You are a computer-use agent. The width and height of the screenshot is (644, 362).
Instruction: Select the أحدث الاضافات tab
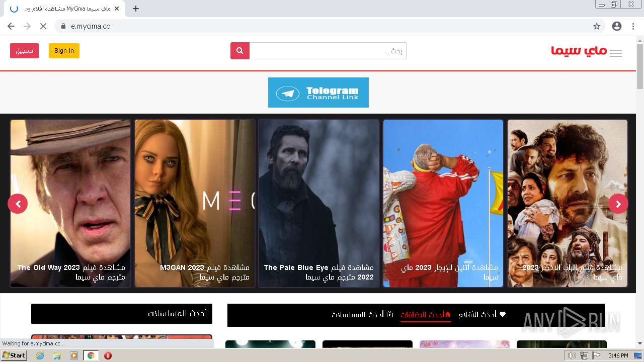[x=426, y=315]
